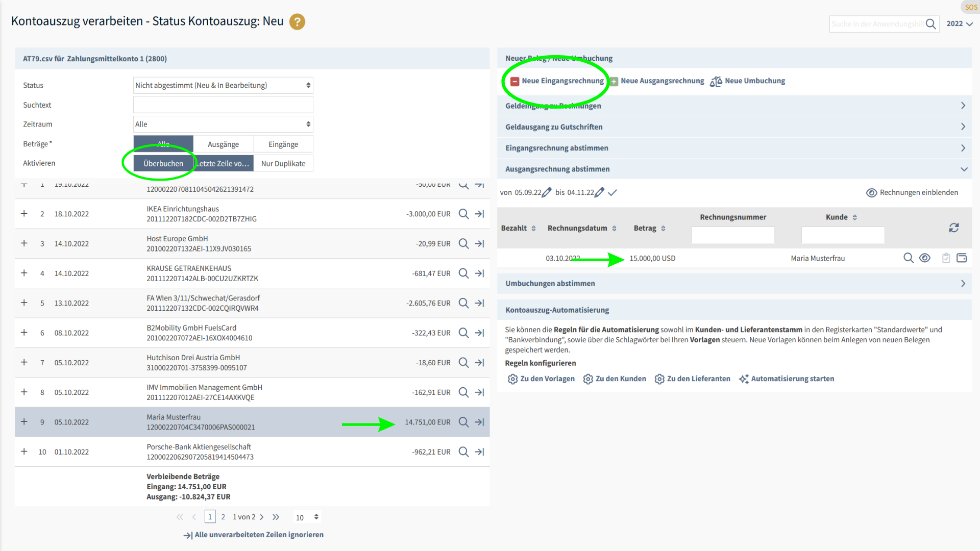Click into the Suchtext input field

pos(223,105)
